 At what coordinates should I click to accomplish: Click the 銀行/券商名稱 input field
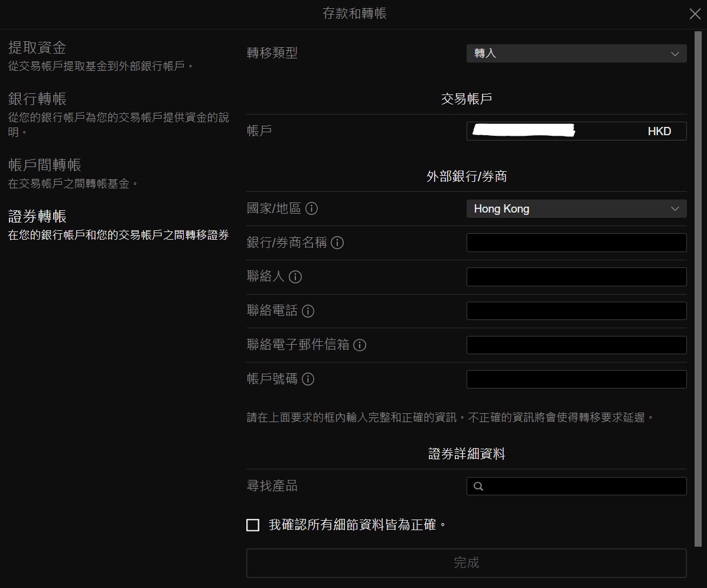click(x=576, y=243)
